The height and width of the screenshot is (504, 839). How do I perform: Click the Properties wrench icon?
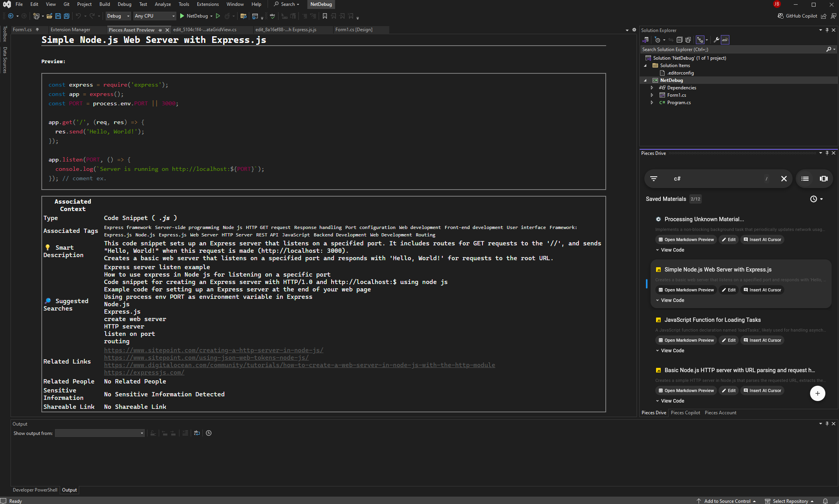coord(716,40)
